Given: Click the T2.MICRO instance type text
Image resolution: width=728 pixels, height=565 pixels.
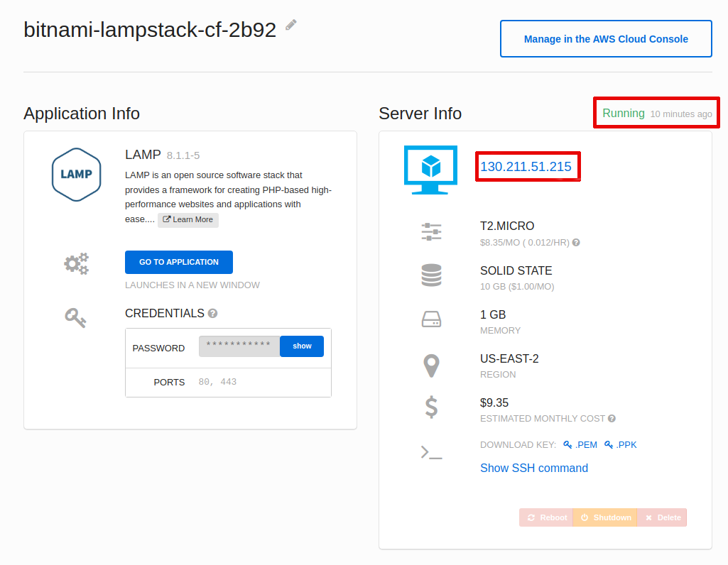Looking at the screenshot, I should tap(507, 226).
